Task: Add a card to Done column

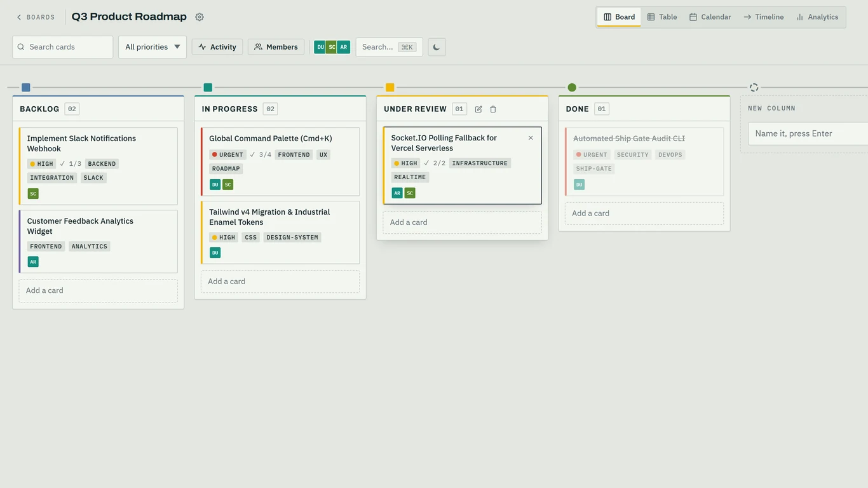Action: pos(644,213)
